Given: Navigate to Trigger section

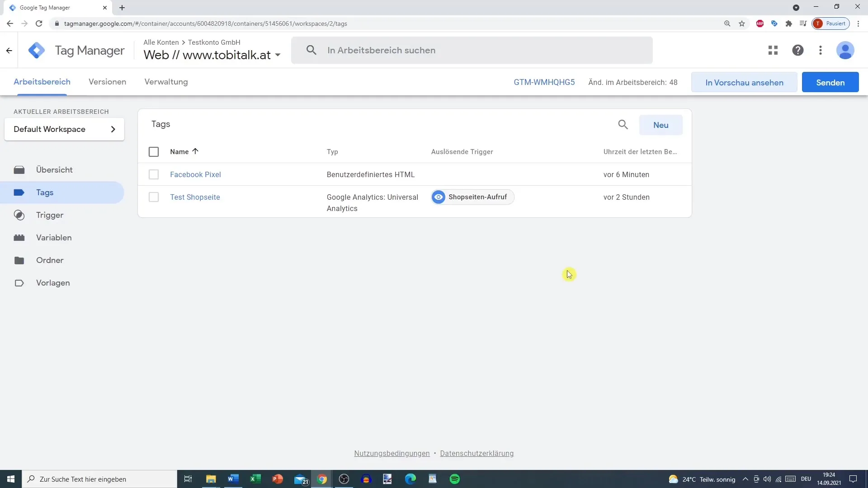Looking at the screenshot, I should click(49, 215).
